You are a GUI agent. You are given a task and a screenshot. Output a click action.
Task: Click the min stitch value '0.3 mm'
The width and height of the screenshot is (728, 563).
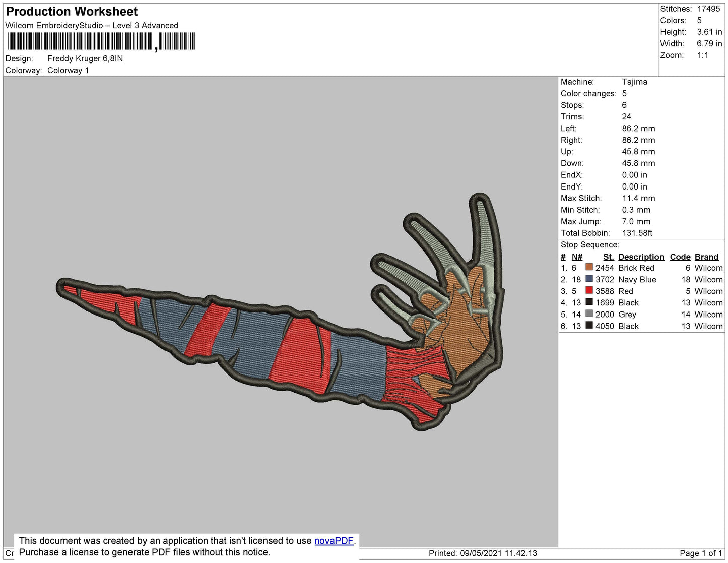(636, 210)
